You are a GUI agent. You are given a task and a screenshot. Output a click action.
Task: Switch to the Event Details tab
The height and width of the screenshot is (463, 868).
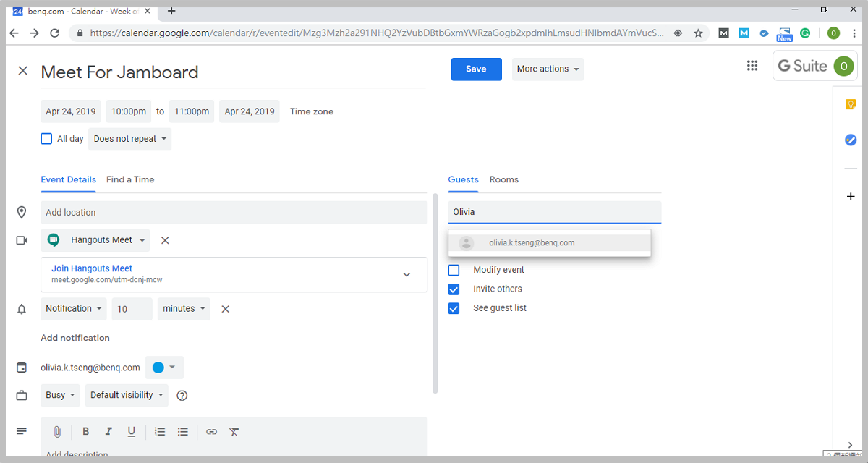click(68, 179)
